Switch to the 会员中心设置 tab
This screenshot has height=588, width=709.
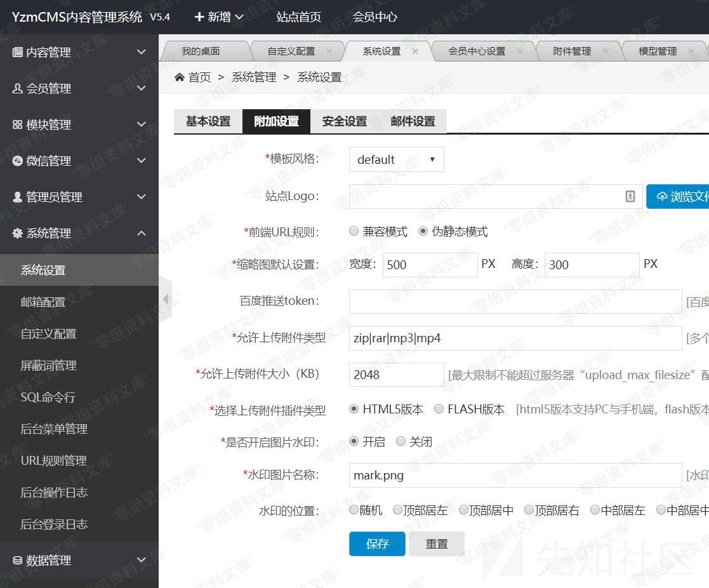coord(477,51)
